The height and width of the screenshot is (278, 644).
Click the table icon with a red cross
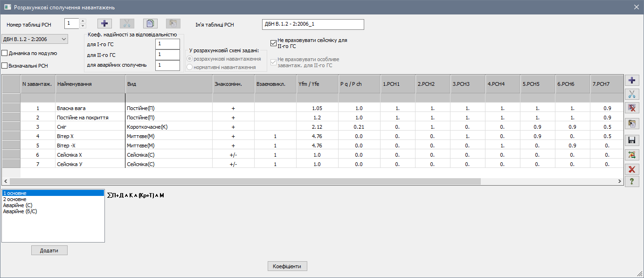632,108
